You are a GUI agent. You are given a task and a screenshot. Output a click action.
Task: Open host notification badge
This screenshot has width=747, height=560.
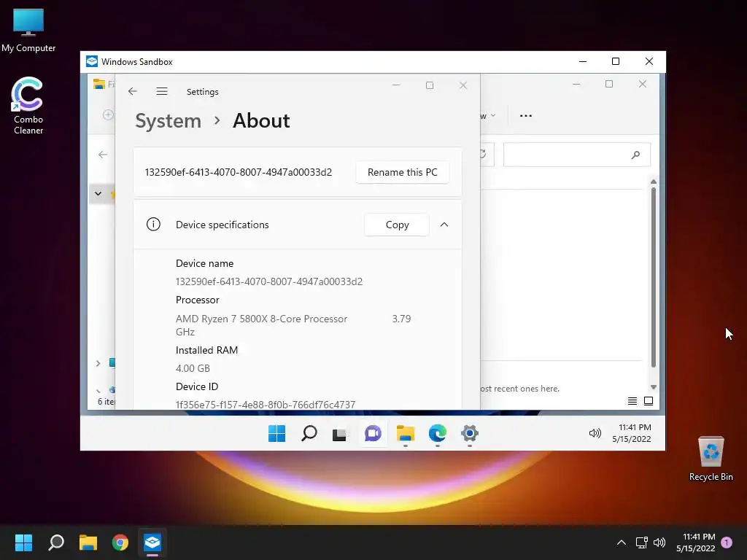pos(727,542)
